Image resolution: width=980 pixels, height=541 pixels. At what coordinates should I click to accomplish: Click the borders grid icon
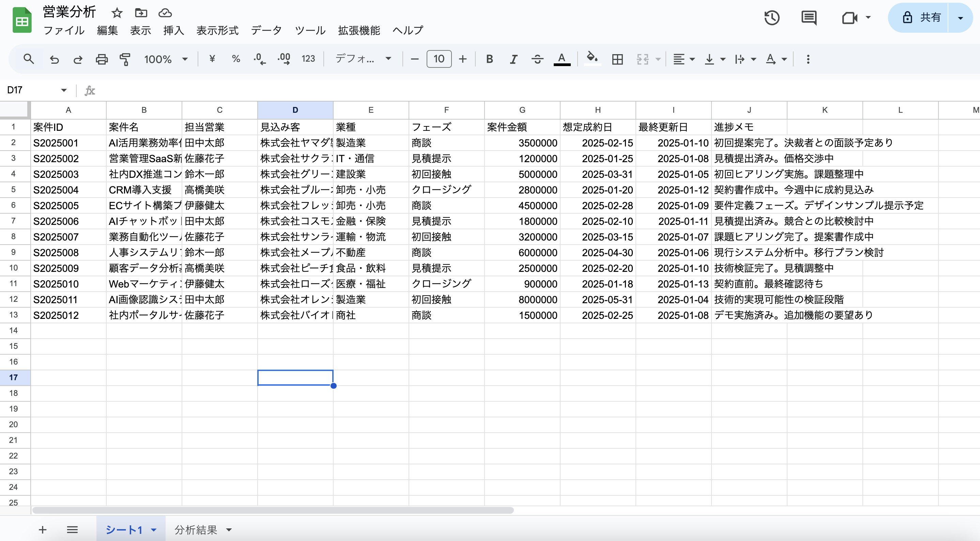click(617, 59)
